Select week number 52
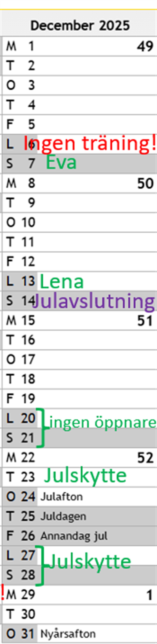This screenshot has width=157, height=644. point(145,458)
